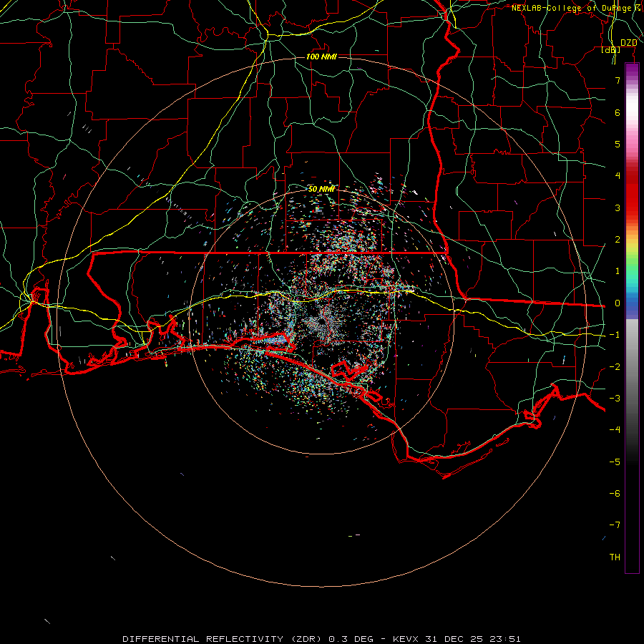Click the "6" tick label on scale
This screenshot has height=644, width=644.
pyautogui.click(x=618, y=112)
